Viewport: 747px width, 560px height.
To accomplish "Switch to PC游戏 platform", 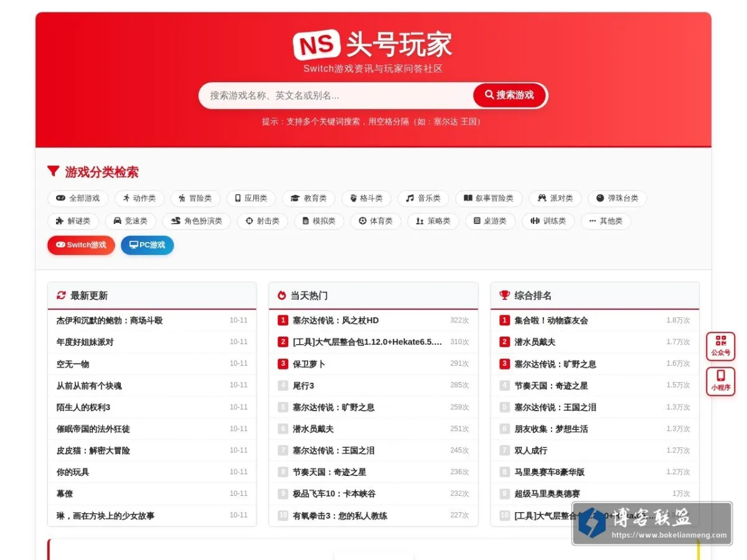I will coord(147,245).
